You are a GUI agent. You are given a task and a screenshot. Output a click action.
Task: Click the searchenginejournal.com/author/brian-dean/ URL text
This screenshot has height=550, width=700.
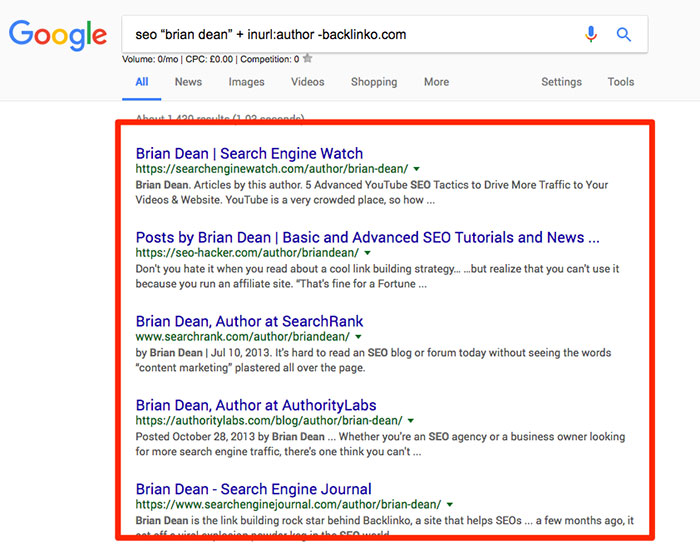[288, 505]
